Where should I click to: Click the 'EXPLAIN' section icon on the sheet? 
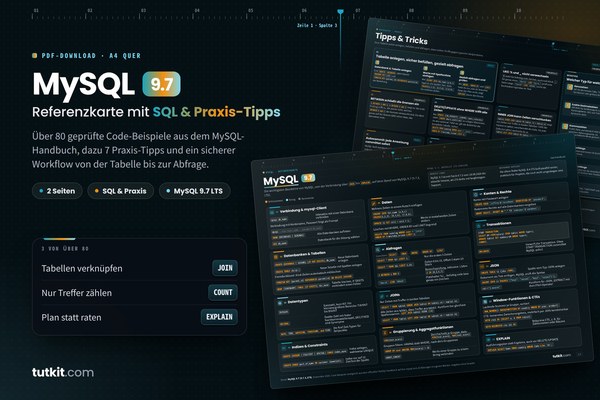[488, 339]
